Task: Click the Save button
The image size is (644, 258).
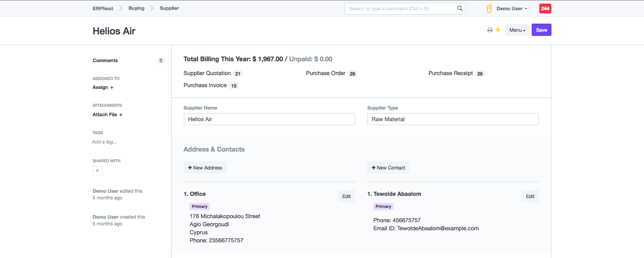Action: (541, 30)
